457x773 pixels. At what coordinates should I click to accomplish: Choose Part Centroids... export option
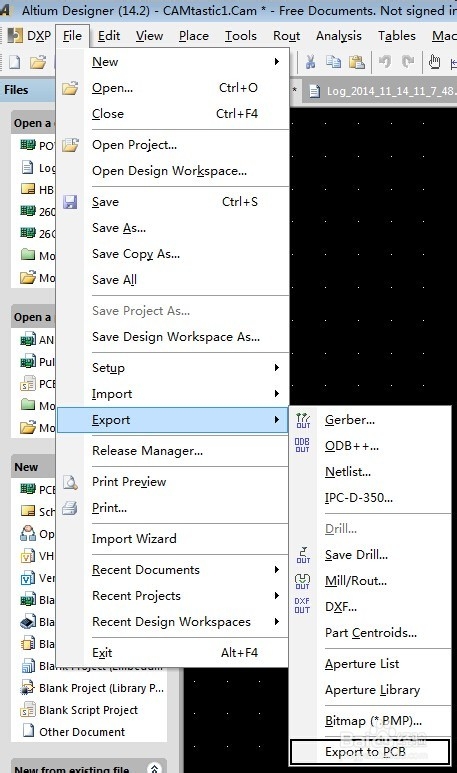[370, 632]
